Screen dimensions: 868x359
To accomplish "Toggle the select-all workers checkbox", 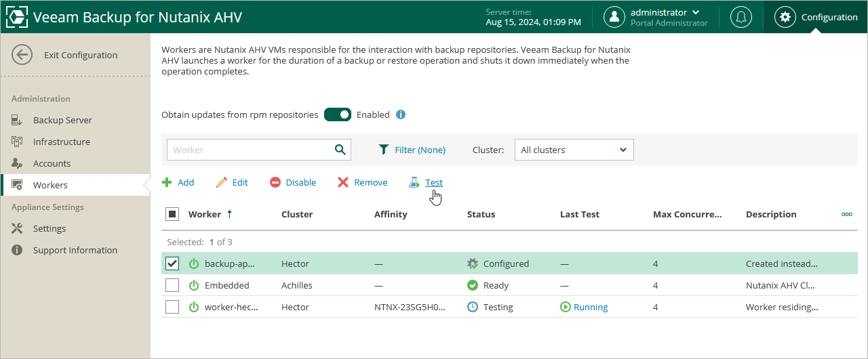I will pyautogui.click(x=172, y=214).
